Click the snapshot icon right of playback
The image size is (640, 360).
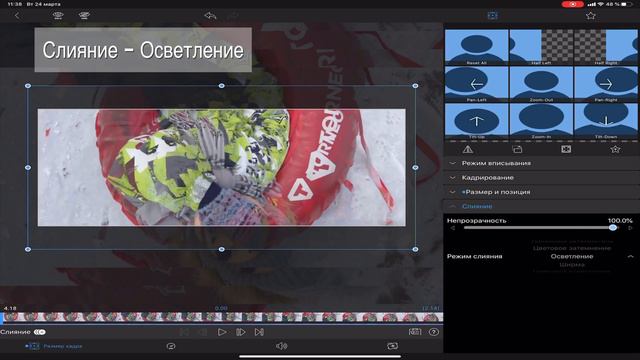click(x=415, y=332)
